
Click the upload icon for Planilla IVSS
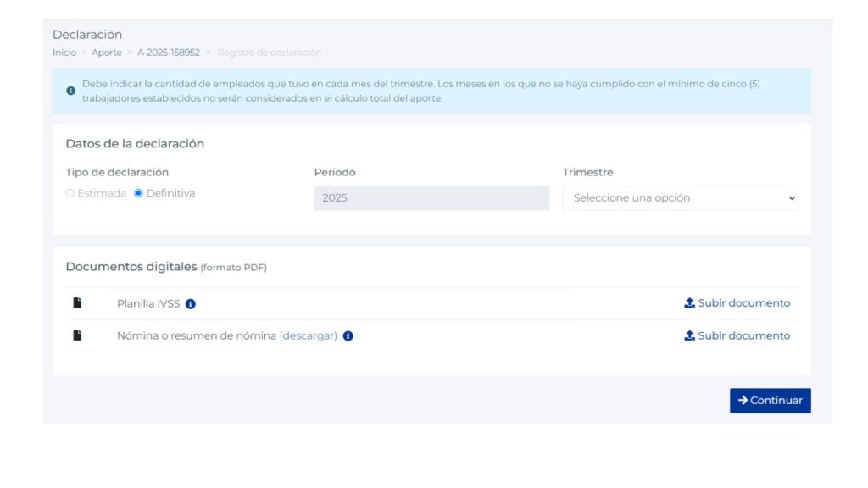[x=690, y=302]
